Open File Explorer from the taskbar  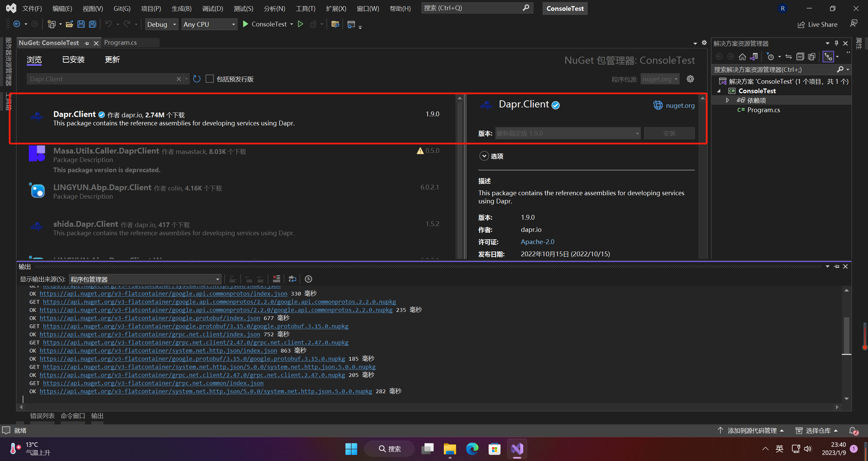tap(450, 449)
